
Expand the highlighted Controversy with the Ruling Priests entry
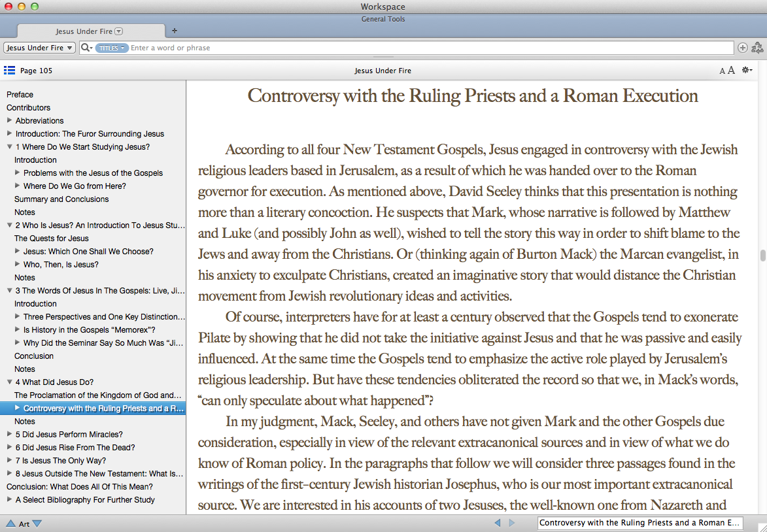click(x=18, y=408)
